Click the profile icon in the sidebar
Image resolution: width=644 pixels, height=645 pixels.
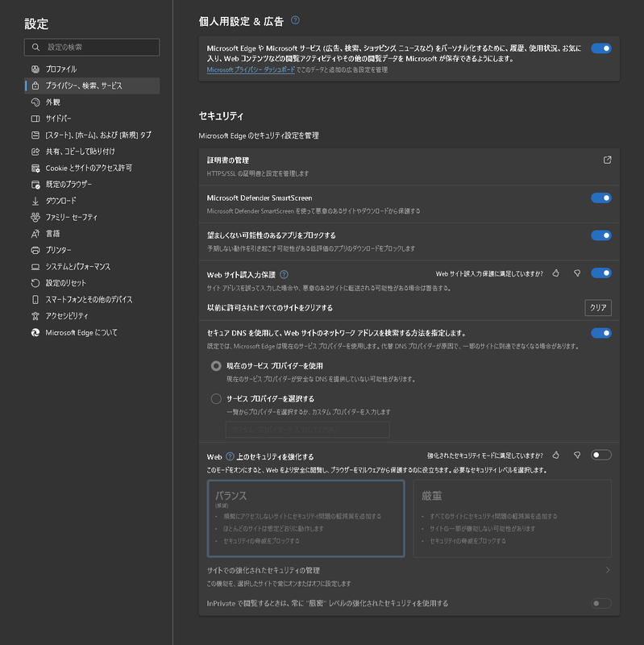pyautogui.click(x=35, y=69)
